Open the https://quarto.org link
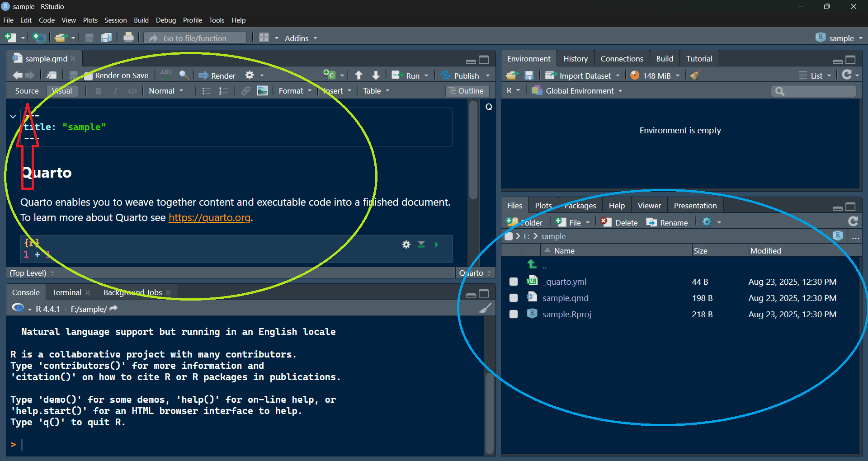868x461 pixels. pyautogui.click(x=209, y=217)
